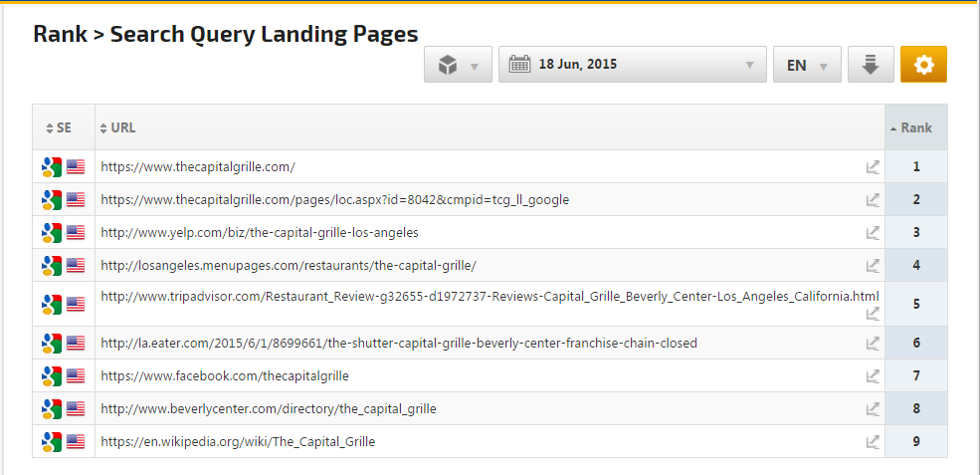
Task: Click US flag in yelp.com row
Action: [76, 232]
